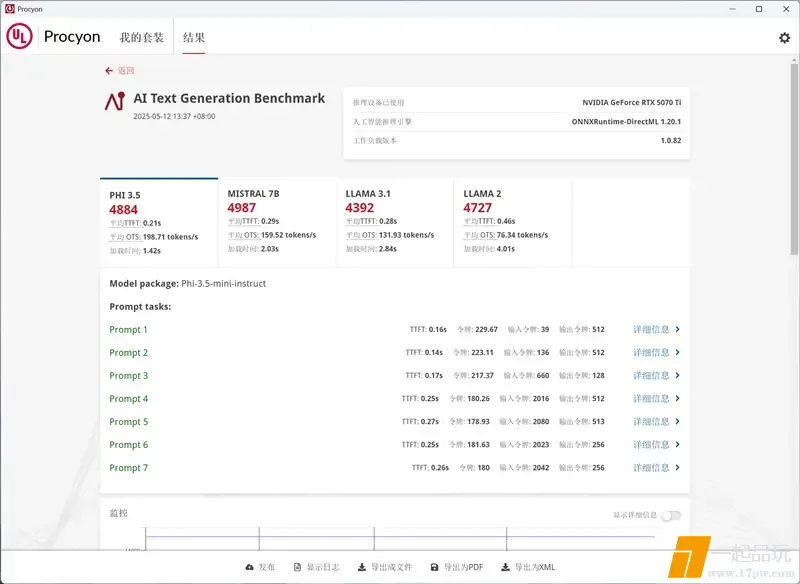Expand details chevron for Prompt 4

coord(677,398)
